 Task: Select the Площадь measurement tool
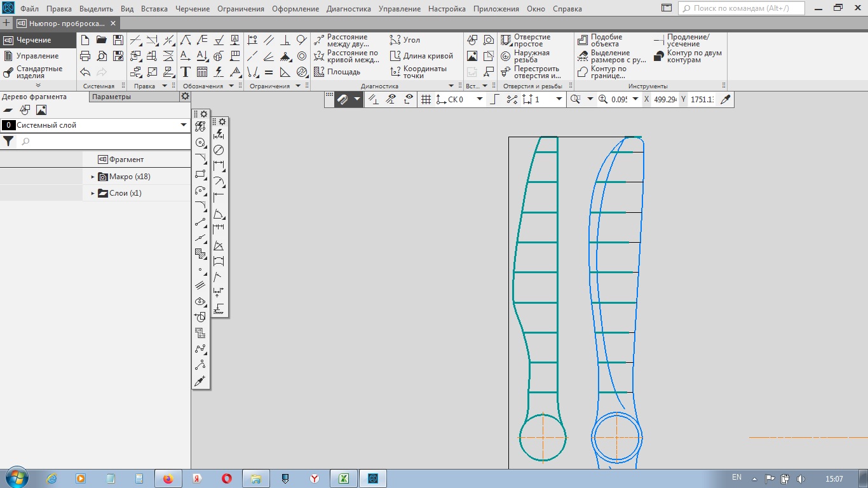[x=337, y=72]
